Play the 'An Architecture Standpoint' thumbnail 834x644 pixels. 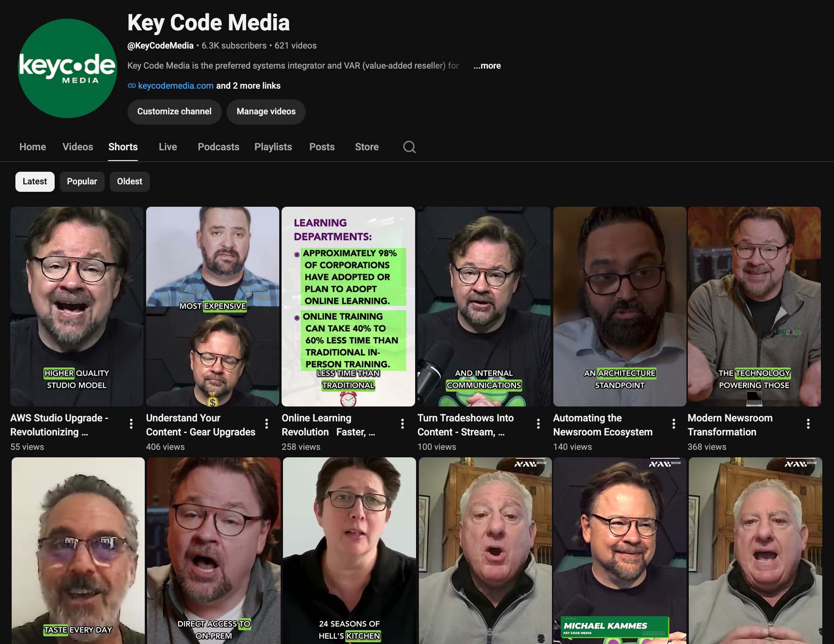coord(620,307)
